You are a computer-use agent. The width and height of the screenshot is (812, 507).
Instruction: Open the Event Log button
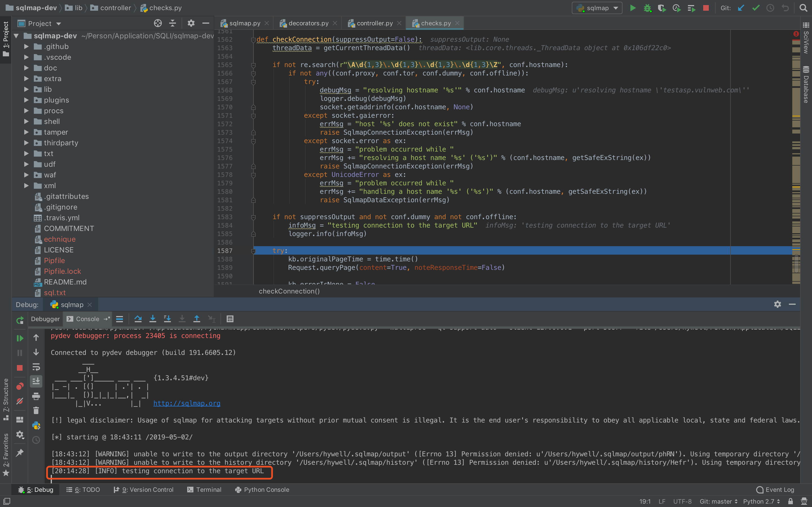pos(775,490)
